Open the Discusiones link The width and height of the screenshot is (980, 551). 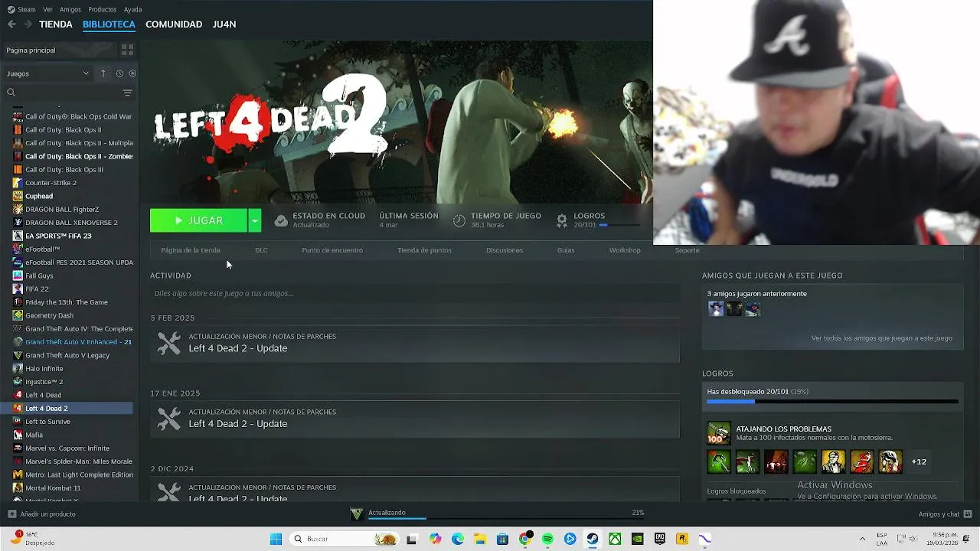[505, 250]
